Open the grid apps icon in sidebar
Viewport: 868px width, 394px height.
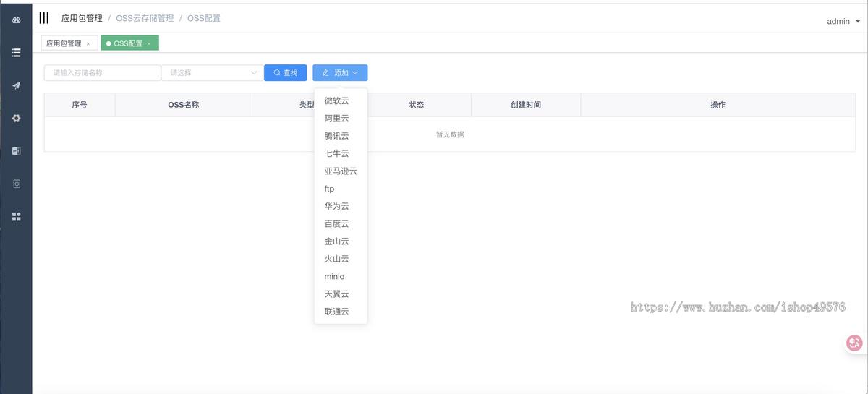coord(16,217)
